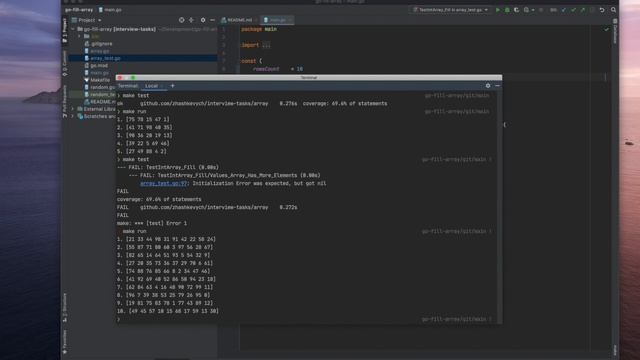640x360 pixels.
Task: Run with coverage icon in toolbar
Action: (x=516, y=10)
